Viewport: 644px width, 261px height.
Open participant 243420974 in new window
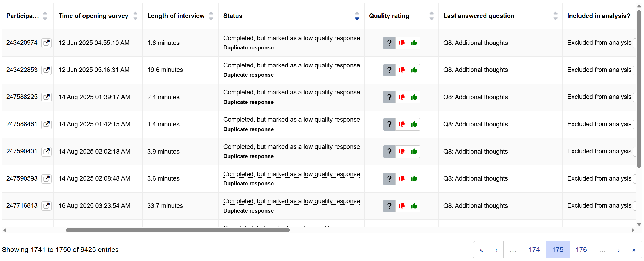[47, 43]
